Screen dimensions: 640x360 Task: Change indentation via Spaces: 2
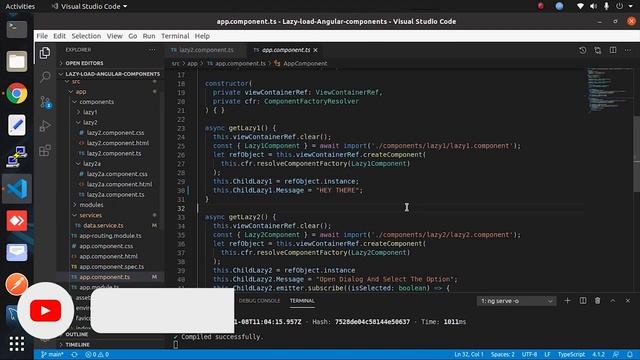point(502,354)
